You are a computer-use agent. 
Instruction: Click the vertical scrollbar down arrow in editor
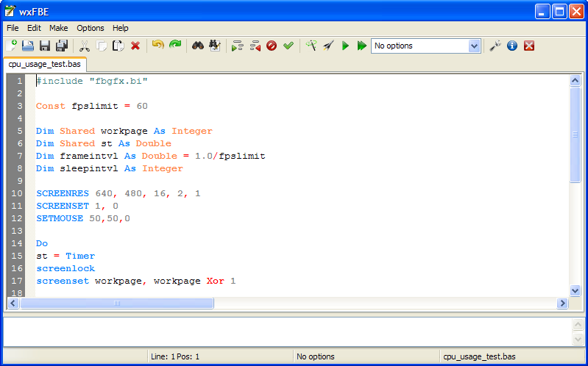[575, 291]
